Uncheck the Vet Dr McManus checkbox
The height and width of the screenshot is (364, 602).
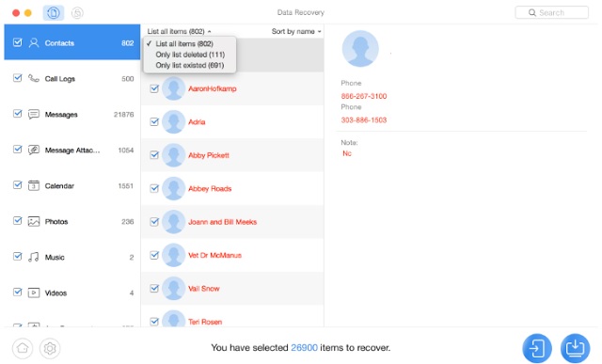coord(154,255)
